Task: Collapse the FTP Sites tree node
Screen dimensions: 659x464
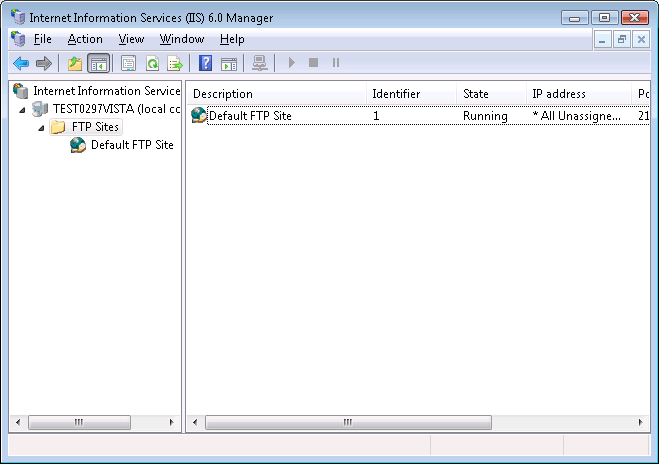Action: [41, 128]
